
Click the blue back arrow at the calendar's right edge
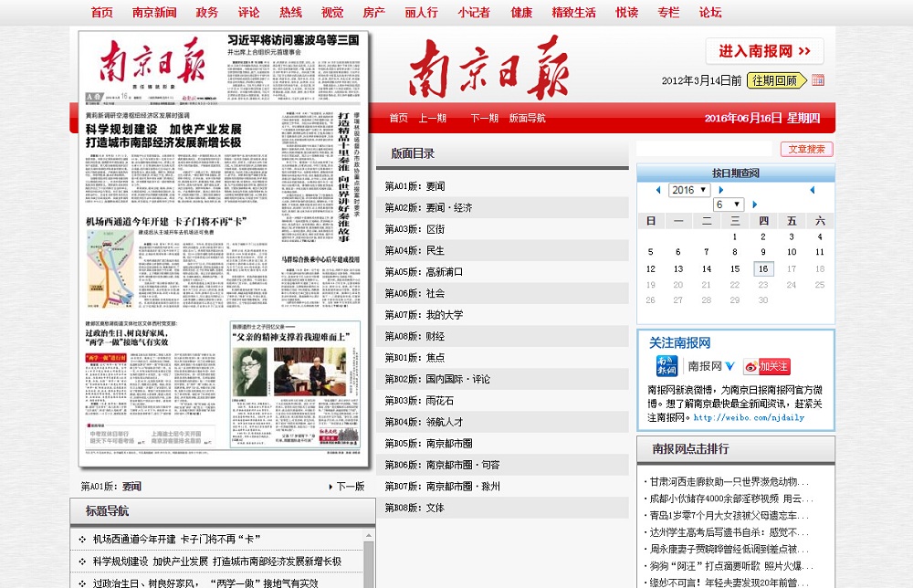(x=813, y=190)
